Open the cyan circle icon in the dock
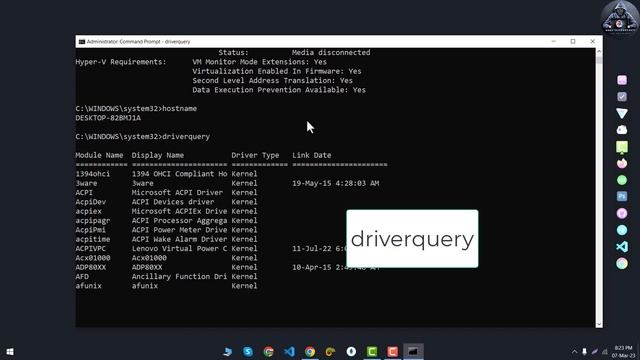 [x=622, y=230]
